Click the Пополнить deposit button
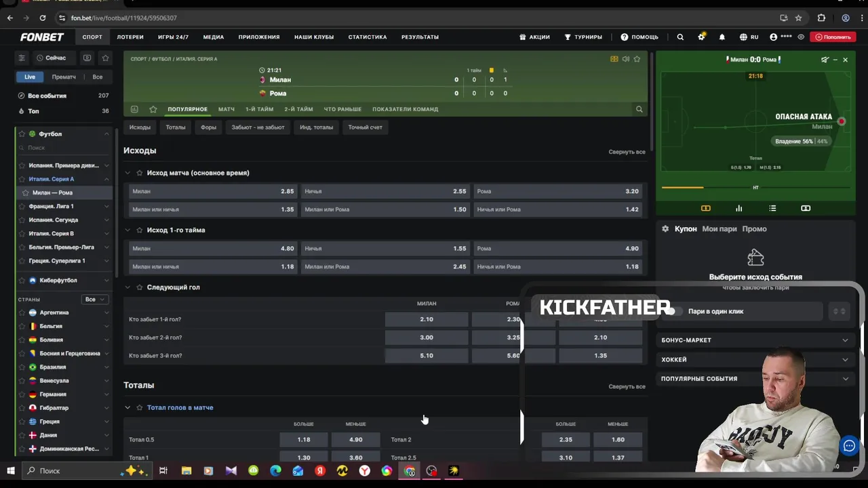The image size is (868, 488). pyautogui.click(x=833, y=37)
